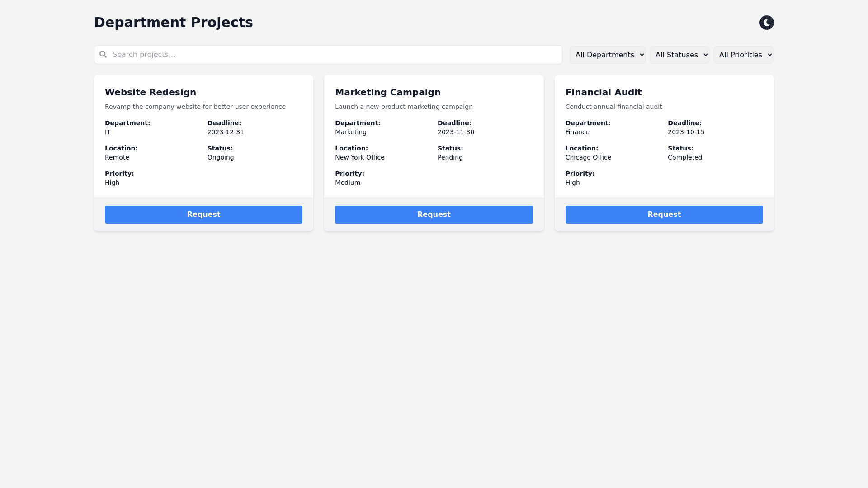Open the All Priorities dropdown
This screenshot has height=488, width=868.
point(743,55)
